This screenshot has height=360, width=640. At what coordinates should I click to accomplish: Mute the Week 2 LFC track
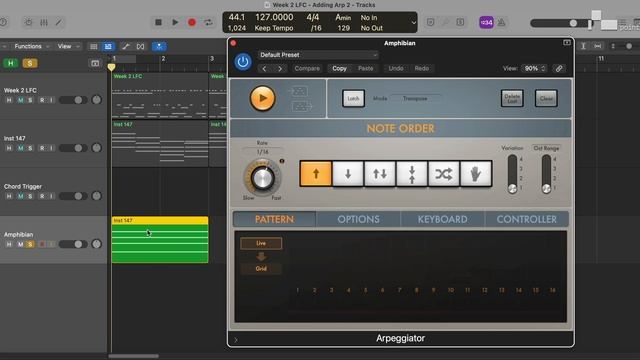pyautogui.click(x=20, y=100)
